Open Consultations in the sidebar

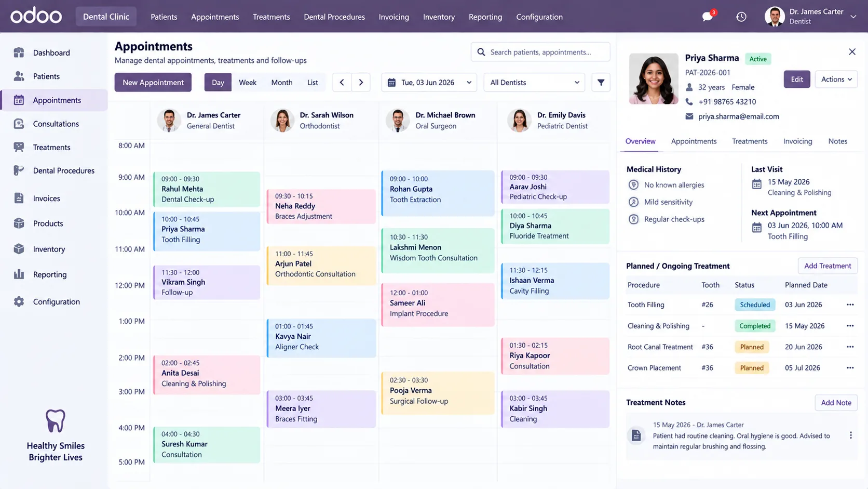[55, 124]
